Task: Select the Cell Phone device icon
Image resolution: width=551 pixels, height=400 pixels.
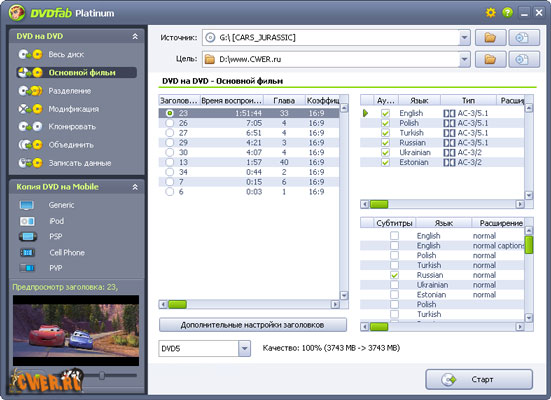Action: pyautogui.click(x=27, y=252)
